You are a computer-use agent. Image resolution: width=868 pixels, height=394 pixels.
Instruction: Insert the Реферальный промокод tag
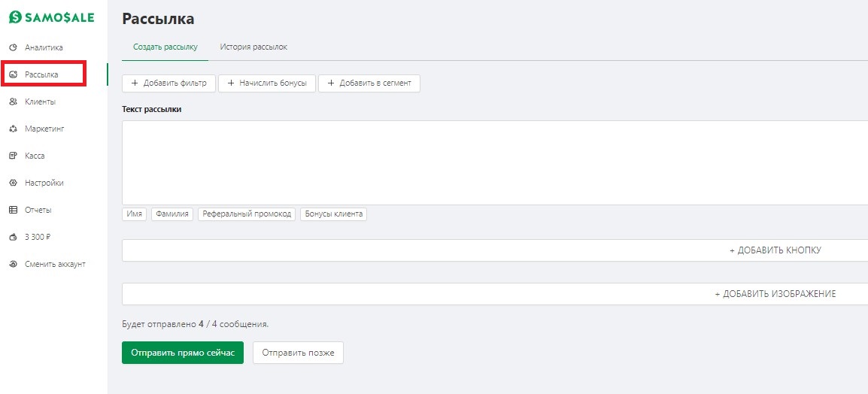[247, 214]
